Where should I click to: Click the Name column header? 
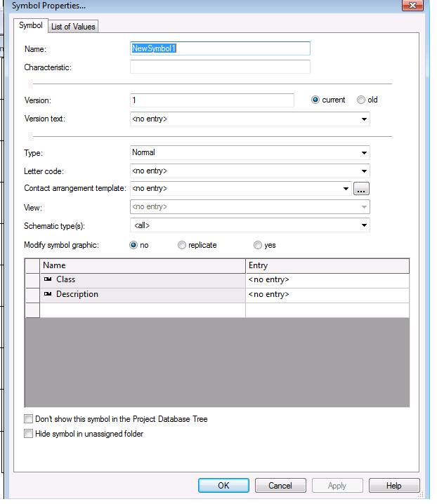click(143, 266)
